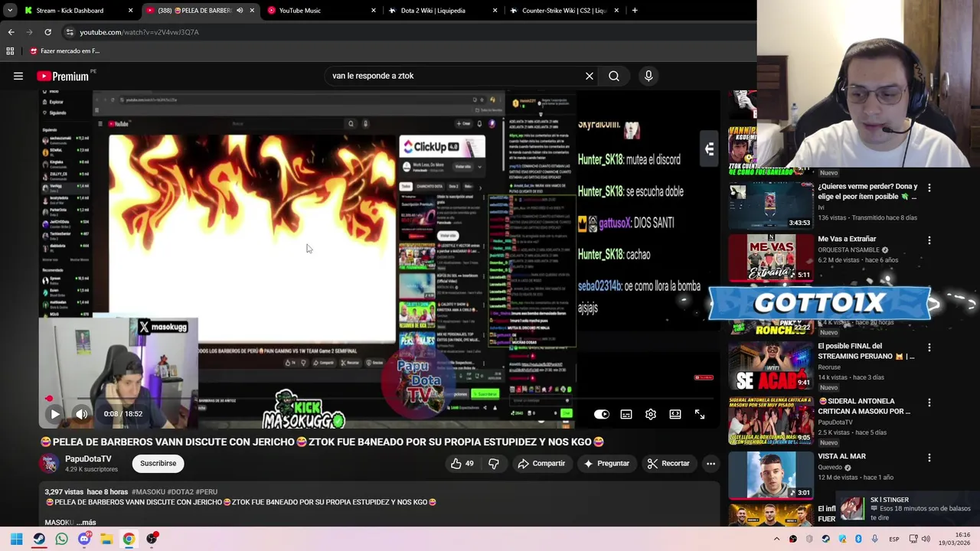Open PapuDotaTV channel name link
Image resolution: width=980 pixels, height=551 pixels.
[x=88, y=459]
